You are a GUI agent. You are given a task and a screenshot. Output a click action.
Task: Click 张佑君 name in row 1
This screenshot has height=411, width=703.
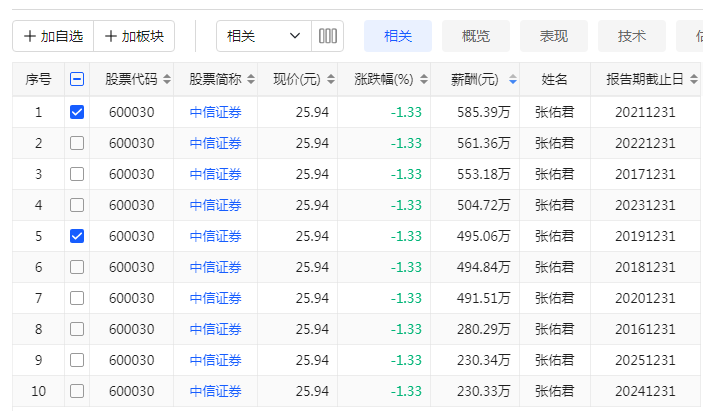pos(555,112)
